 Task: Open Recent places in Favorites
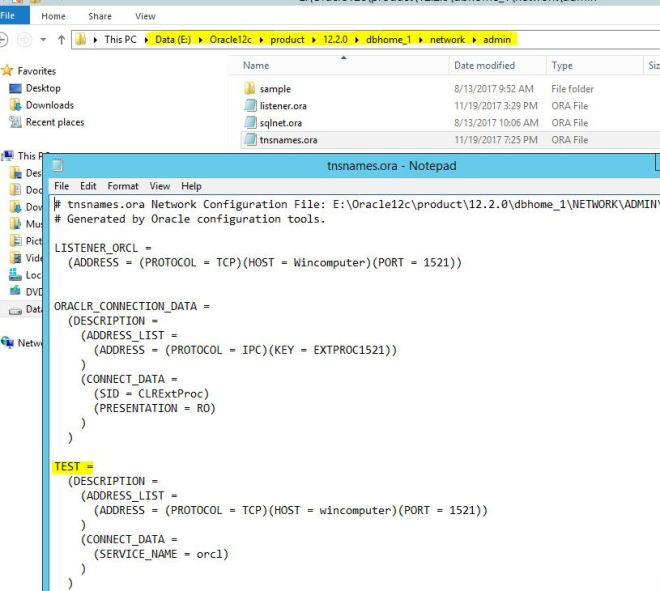54,122
